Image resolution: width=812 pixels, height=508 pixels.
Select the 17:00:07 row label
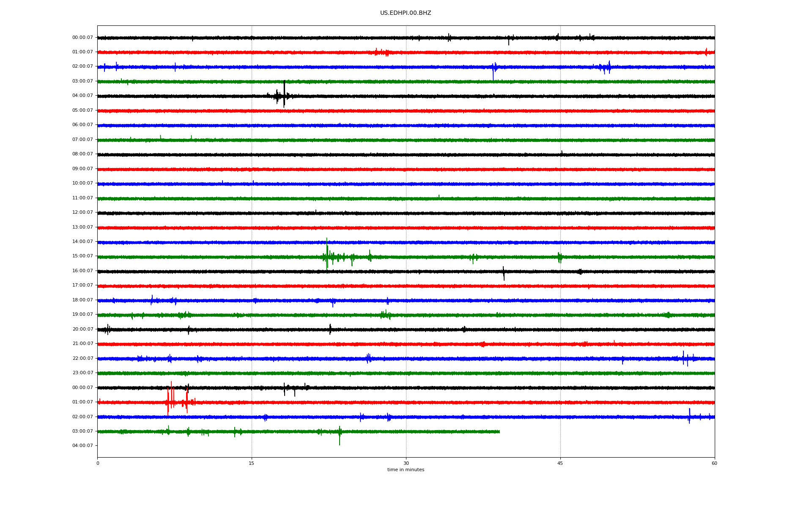pos(82,285)
